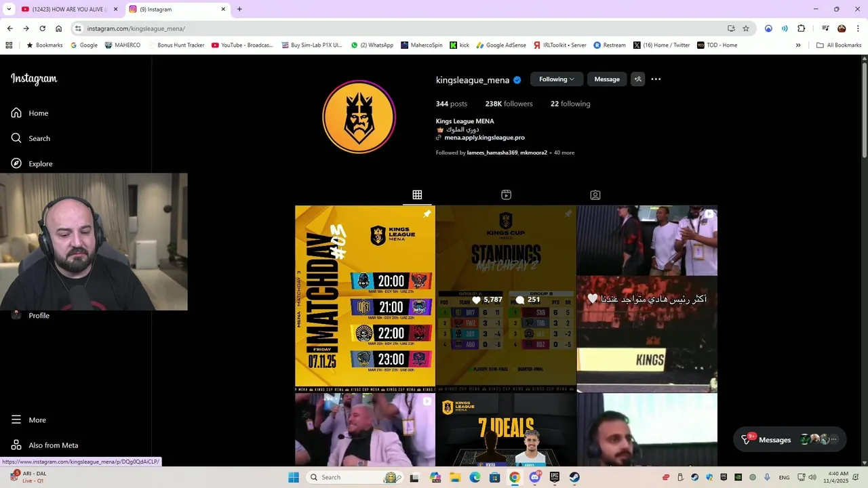The image size is (868, 488).
Task: Open Windows Start menu
Action: (x=294, y=477)
